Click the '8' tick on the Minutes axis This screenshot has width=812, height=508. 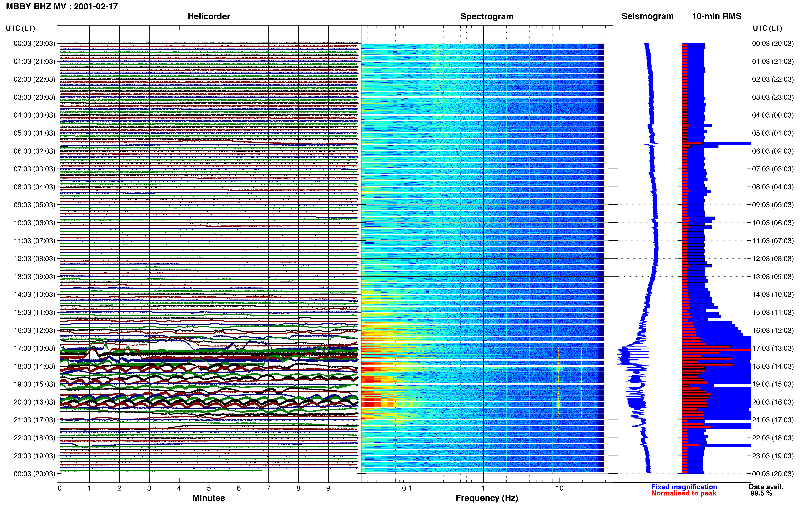click(298, 488)
